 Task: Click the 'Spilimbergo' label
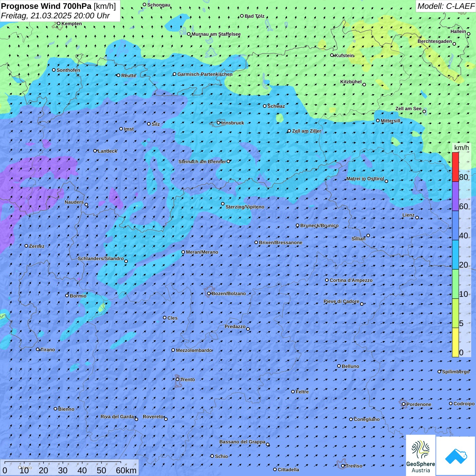(456, 372)
